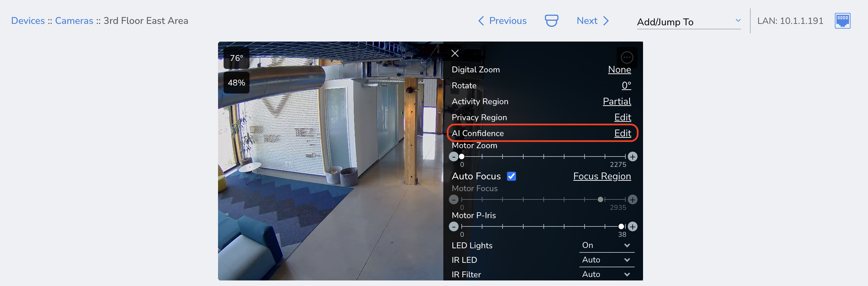Viewport: 868px width, 286px height.
Task: Open the Focus Region link
Action: (602, 176)
